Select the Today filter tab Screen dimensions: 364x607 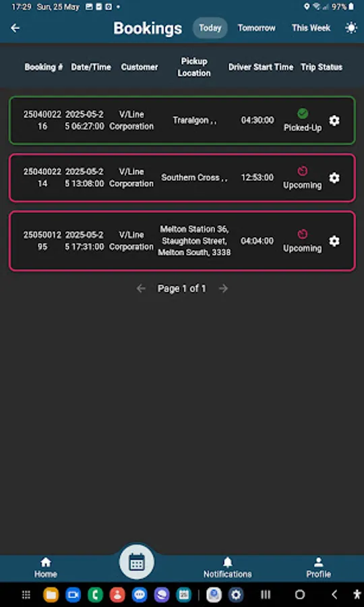click(x=210, y=28)
